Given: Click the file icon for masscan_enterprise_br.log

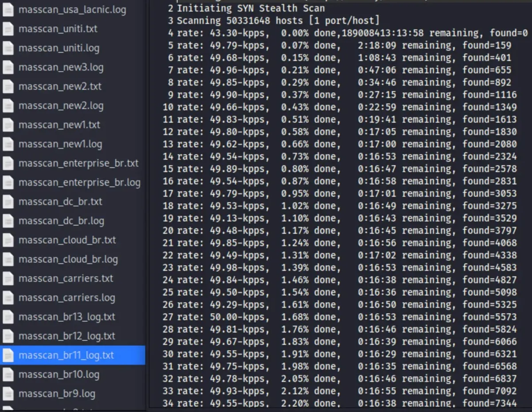Looking at the screenshot, I should [x=8, y=183].
